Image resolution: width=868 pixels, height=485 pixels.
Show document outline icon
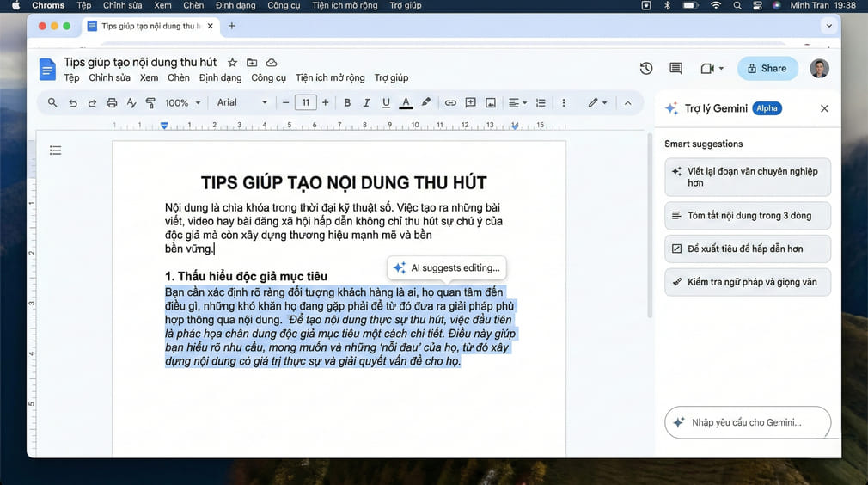(x=55, y=150)
